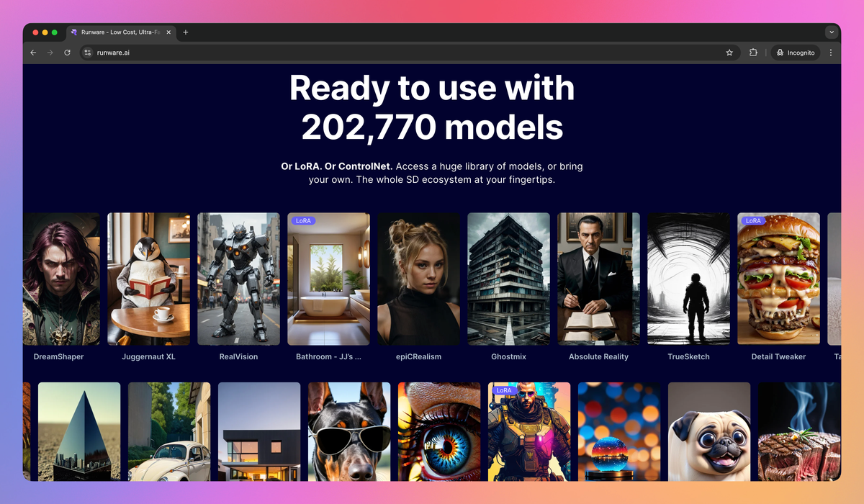Viewport: 864px width, 504px height.
Task: Open a new tab with the plus icon
Action: 185,32
